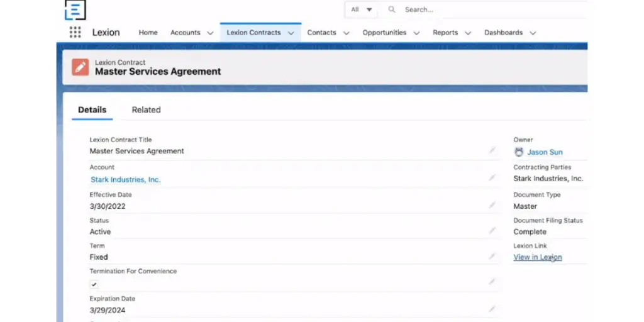Switch to the Details tab

tap(92, 109)
